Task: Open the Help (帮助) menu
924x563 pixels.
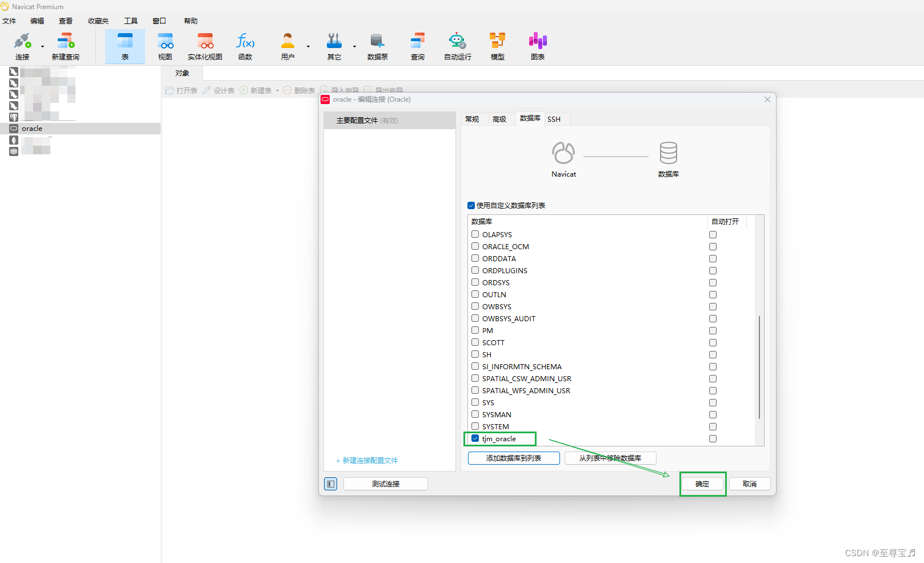Action: tap(191, 21)
